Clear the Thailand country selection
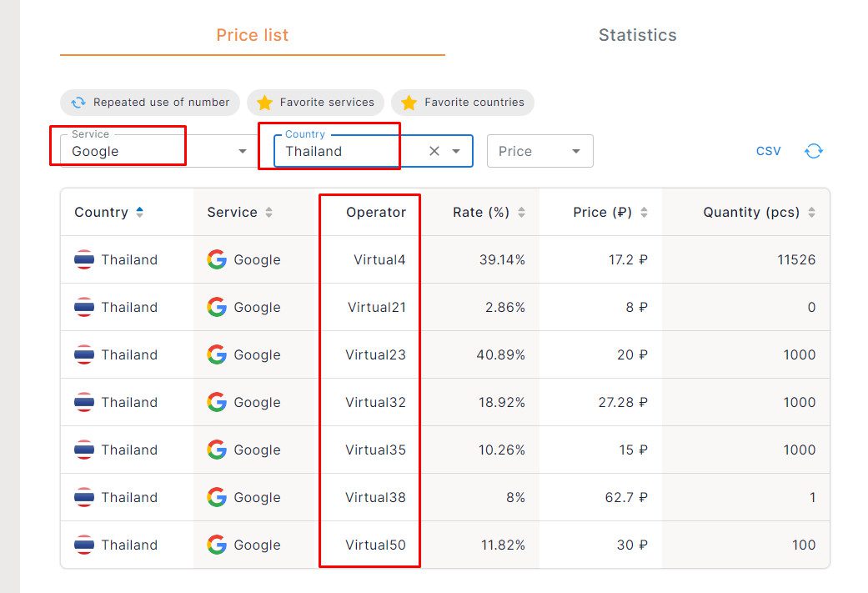 click(x=434, y=151)
